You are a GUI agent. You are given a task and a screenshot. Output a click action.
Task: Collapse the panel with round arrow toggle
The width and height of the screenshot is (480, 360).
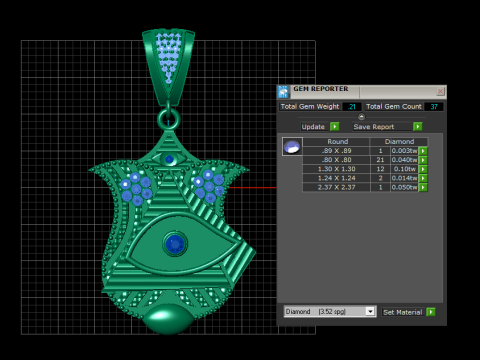361,117
